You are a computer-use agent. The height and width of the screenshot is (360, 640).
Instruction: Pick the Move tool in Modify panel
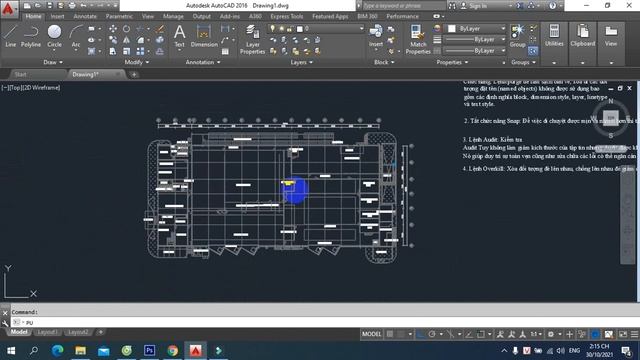tap(113, 29)
